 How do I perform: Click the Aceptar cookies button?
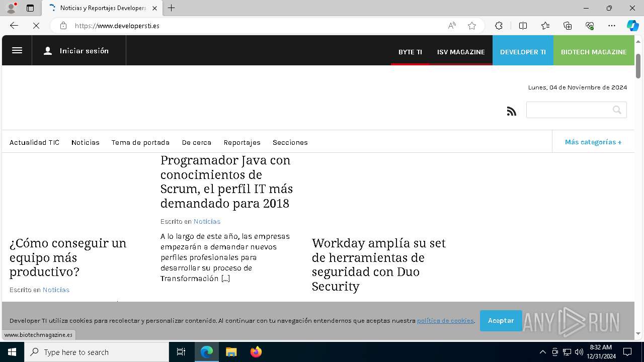coord(501,321)
